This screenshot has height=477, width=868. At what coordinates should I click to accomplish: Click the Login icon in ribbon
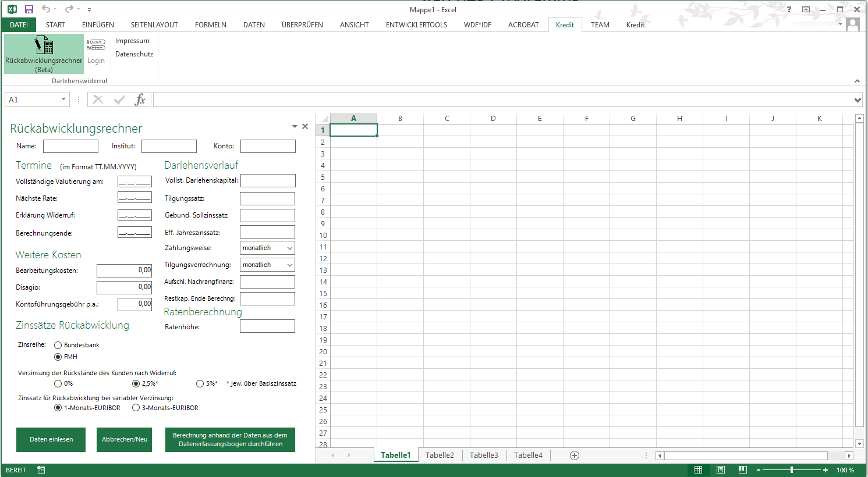click(x=96, y=52)
